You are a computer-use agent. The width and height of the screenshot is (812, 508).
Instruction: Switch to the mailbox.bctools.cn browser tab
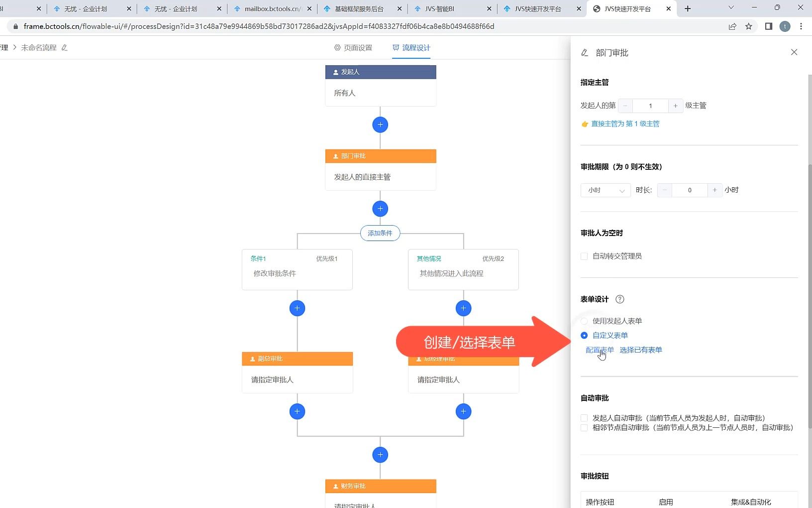coord(272,9)
